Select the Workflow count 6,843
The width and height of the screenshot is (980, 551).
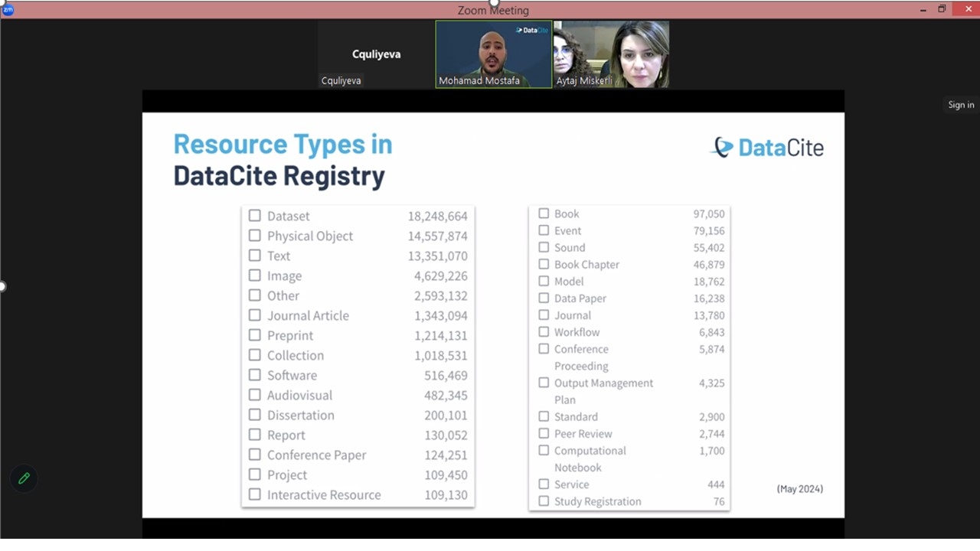pos(712,332)
